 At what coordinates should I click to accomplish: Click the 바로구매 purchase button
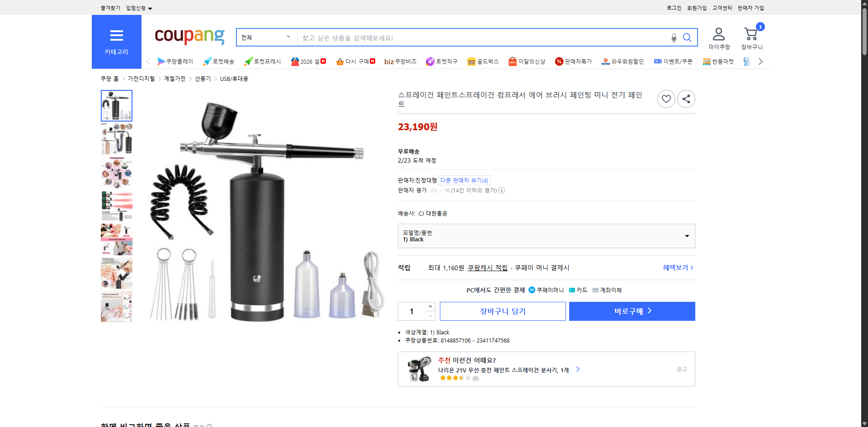tap(632, 311)
